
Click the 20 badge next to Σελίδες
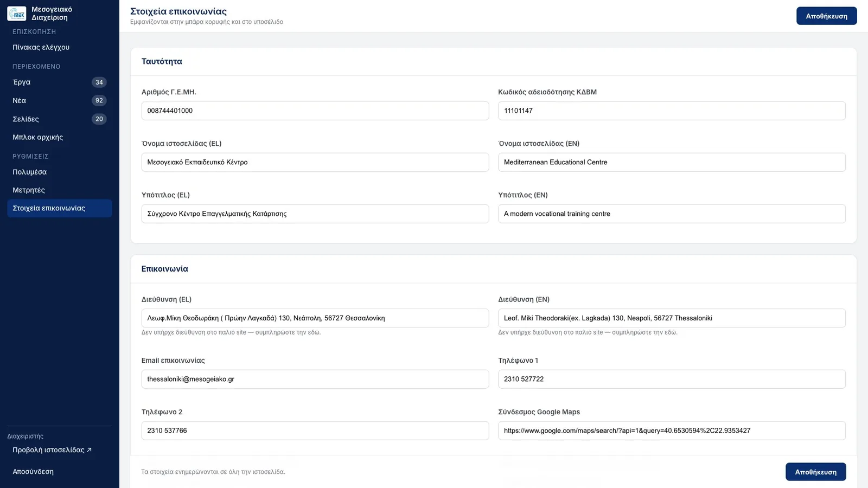pos(99,119)
